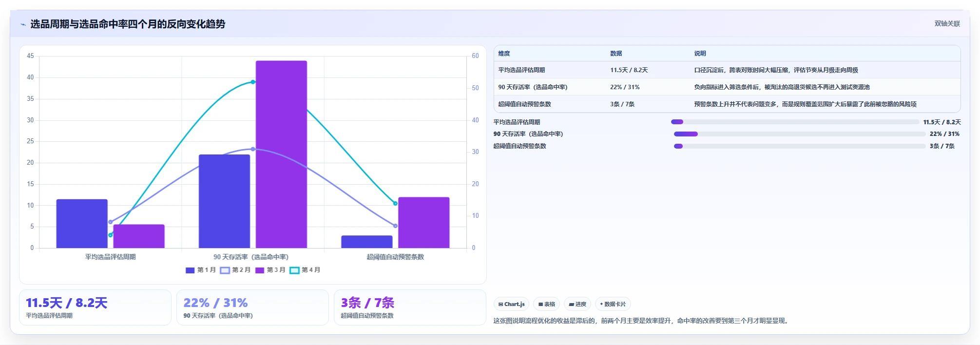Toggle the 第2月 legend series
Image resolution: width=980 pixels, height=345 pixels.
click(235, 270)
